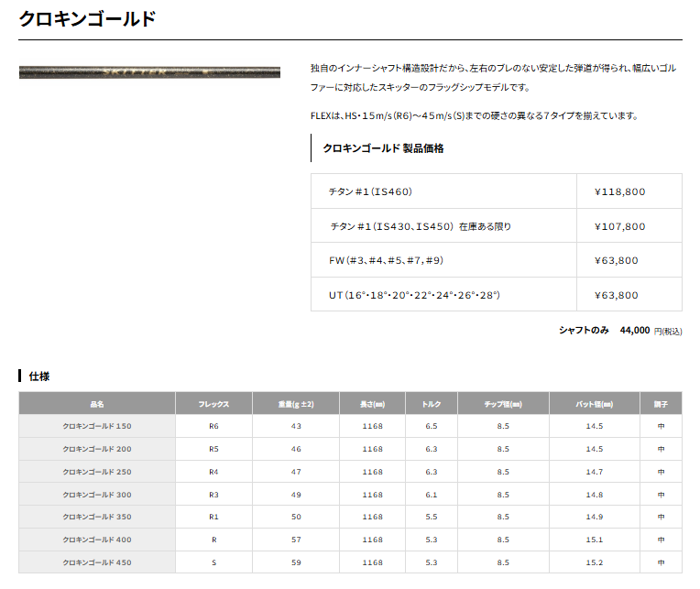Click the length 1168 cell in 150 row
The image size is (700, 589).
coord(372,426)
